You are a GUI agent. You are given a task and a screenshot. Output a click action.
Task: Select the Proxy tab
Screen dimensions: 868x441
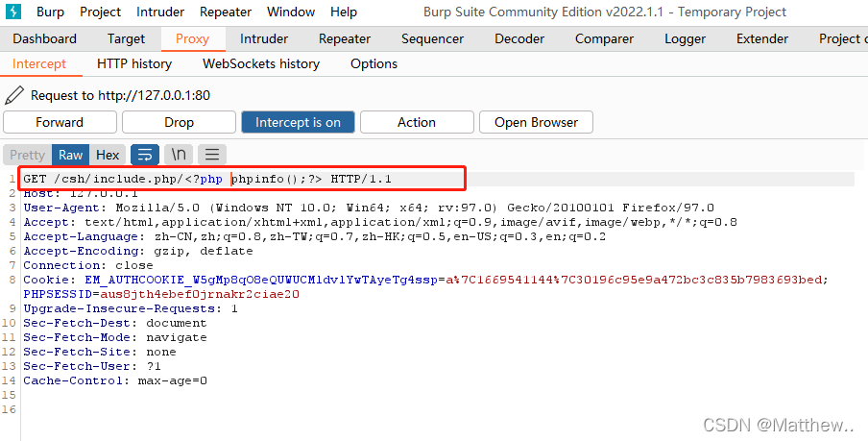point(192,38)
